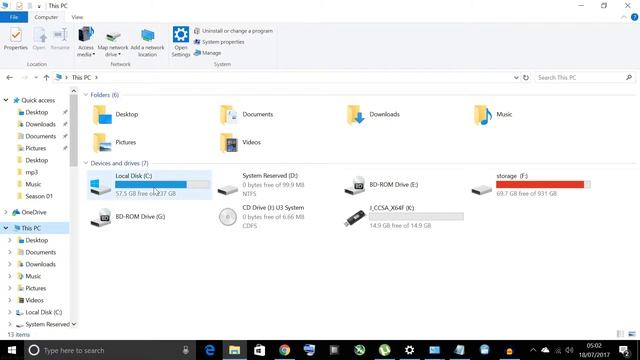Viewport: 640px width, 360px height.
Task: Choose Add a network location
Action: 147,42
